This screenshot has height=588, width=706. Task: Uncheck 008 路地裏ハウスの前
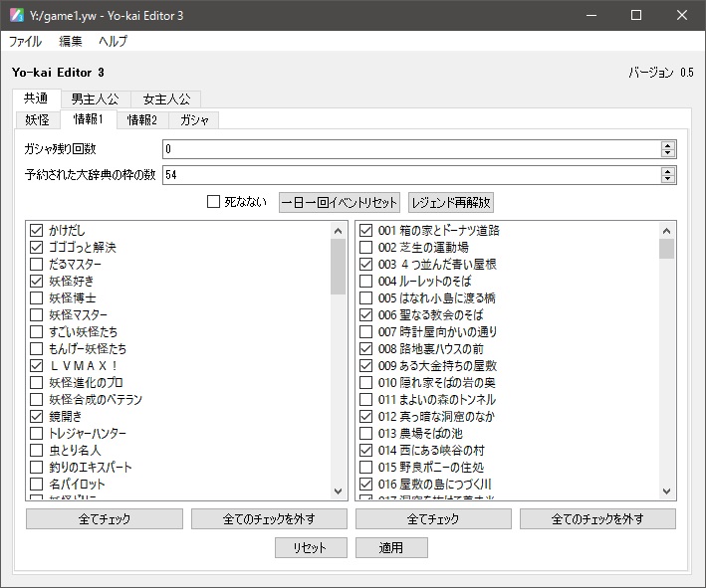point(366,348)
